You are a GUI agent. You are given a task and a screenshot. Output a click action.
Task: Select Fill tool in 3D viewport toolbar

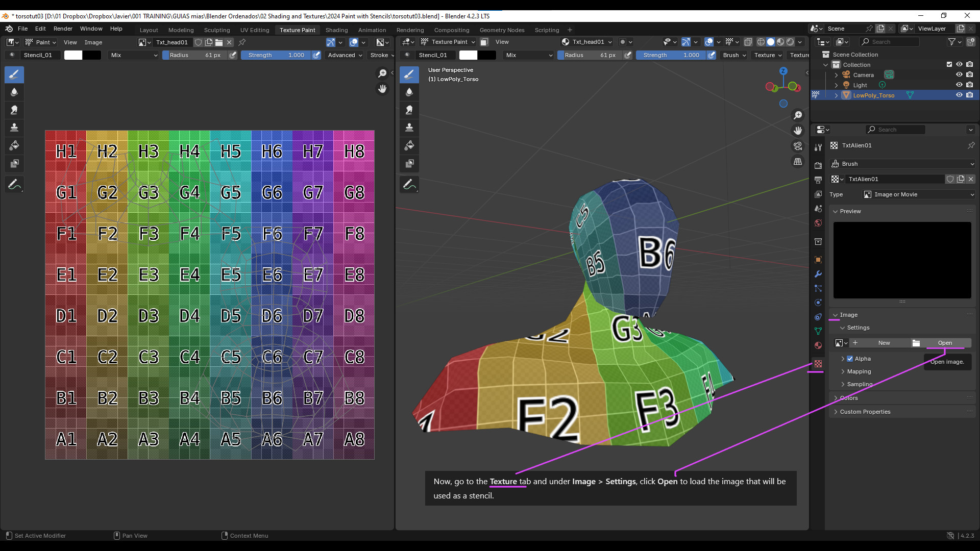[409, 146]
